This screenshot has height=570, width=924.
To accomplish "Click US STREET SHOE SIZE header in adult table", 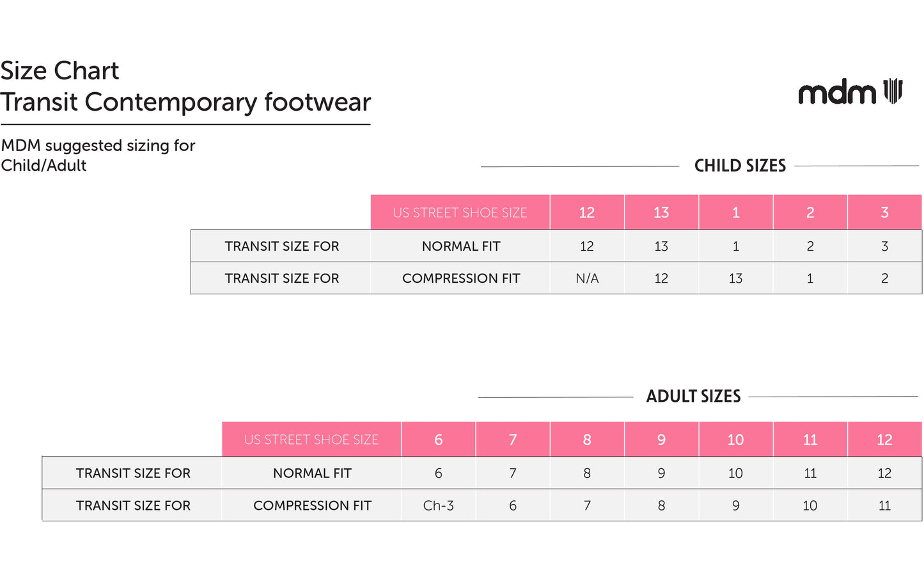I will (311, 439).
